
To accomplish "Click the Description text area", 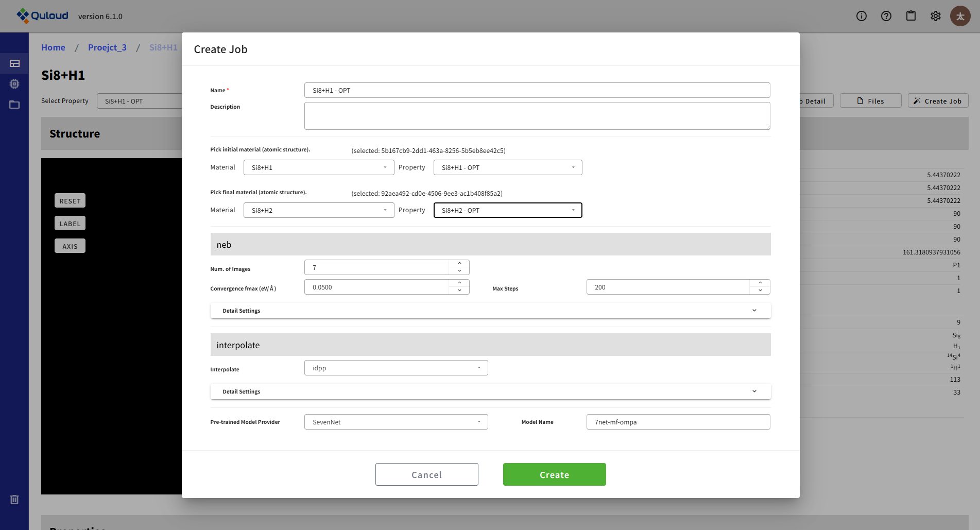I will coord(537,116).
